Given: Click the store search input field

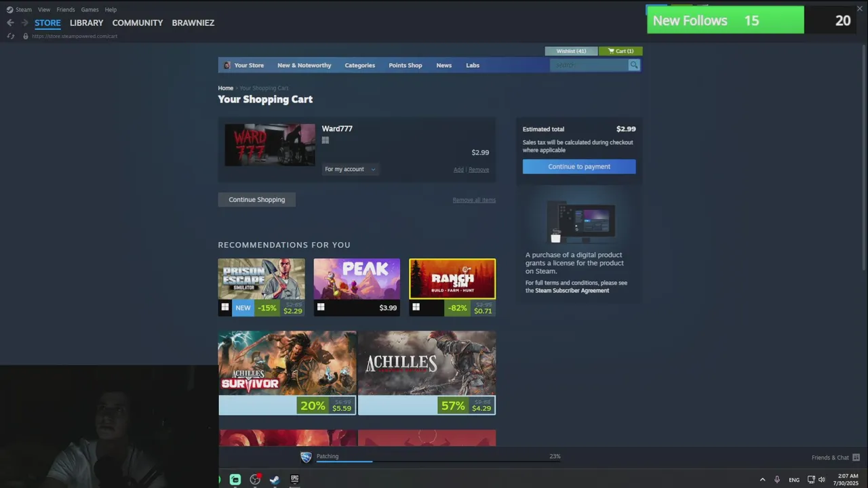Looking at the screenshot, I should click(x=589, y=65).
